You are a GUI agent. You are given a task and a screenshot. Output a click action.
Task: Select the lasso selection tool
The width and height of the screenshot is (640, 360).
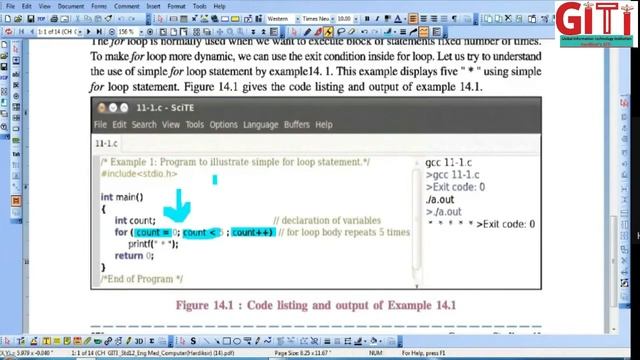(x=341, y=31)
